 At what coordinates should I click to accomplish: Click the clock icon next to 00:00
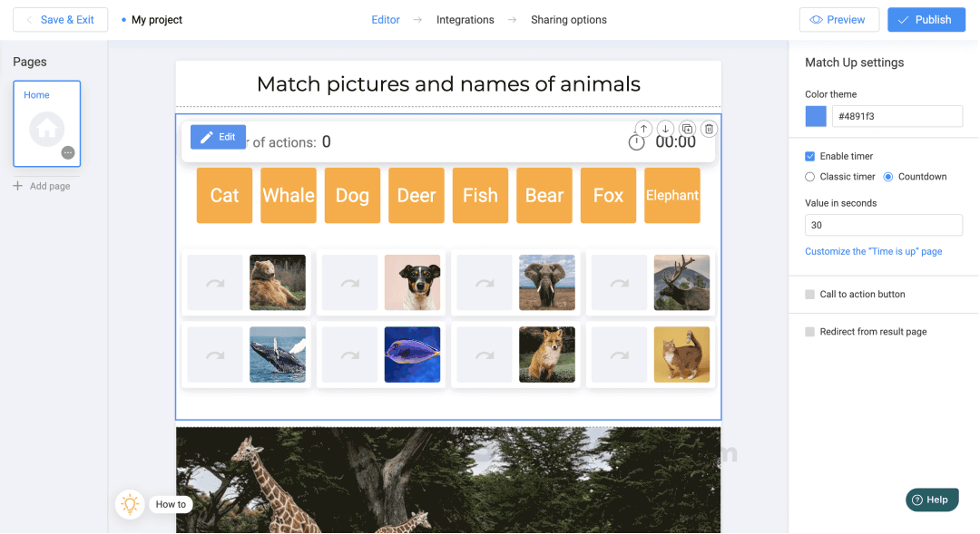pos(636,142)
